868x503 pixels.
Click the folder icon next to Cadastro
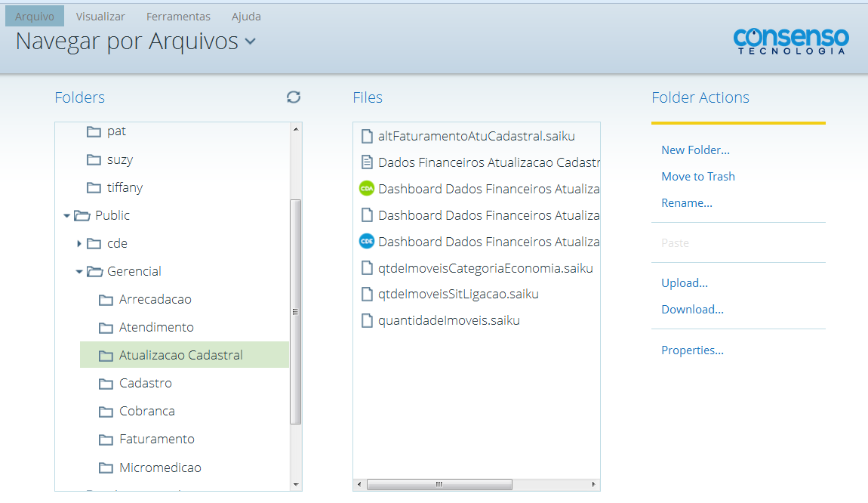[106, 383]
